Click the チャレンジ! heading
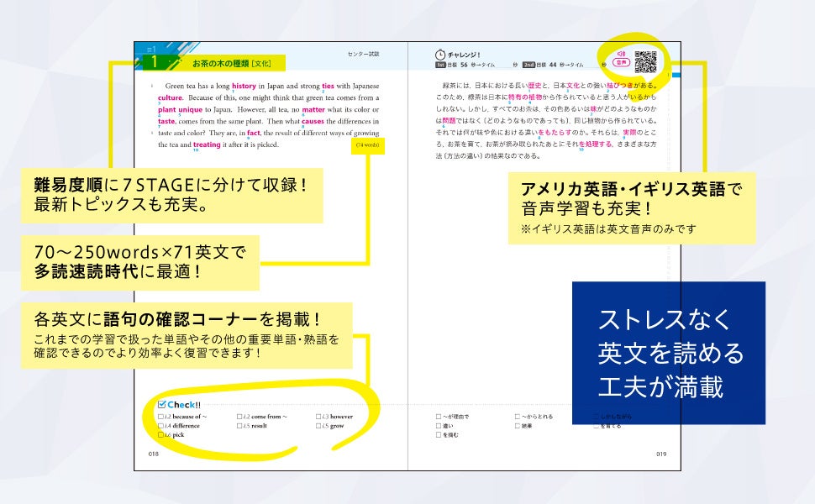Image resolution: width=815 pixels, height=504 pixels. (x=464, y=55)
